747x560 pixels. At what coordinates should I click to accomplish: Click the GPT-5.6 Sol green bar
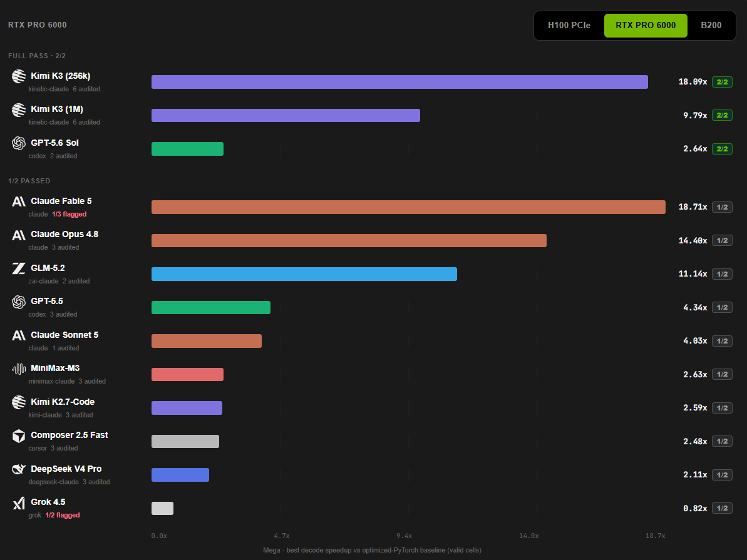point(187,149)
